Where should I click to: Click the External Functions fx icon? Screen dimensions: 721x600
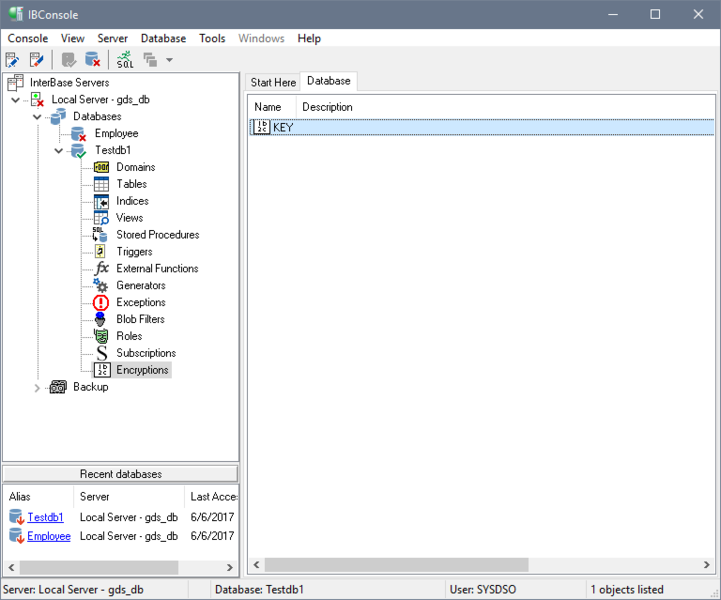102,268
